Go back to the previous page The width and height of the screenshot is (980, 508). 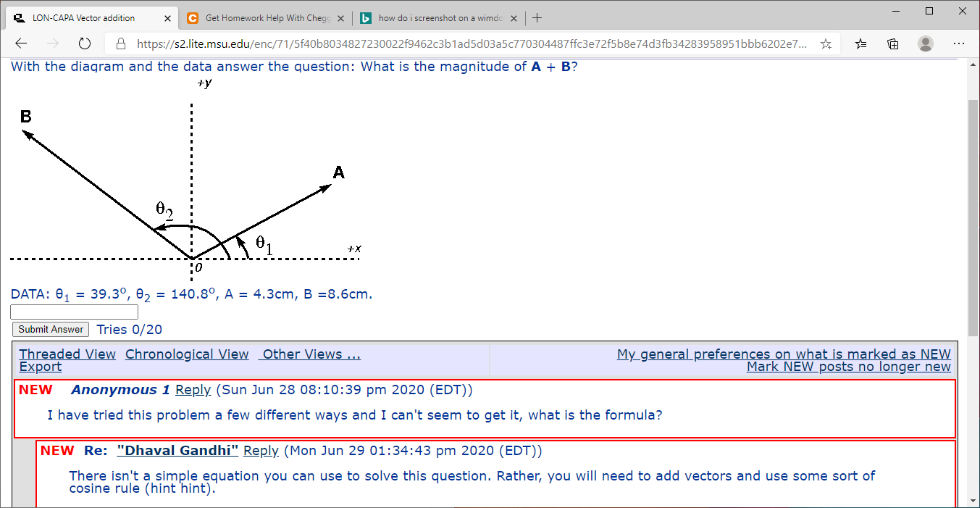pos(21,43)
